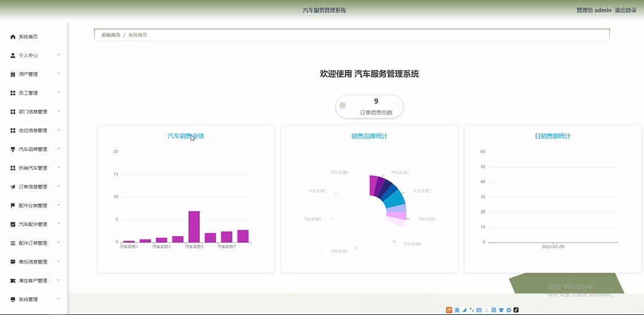Click the IME user account icon
644x315 pixels.
tap(487, 310)
